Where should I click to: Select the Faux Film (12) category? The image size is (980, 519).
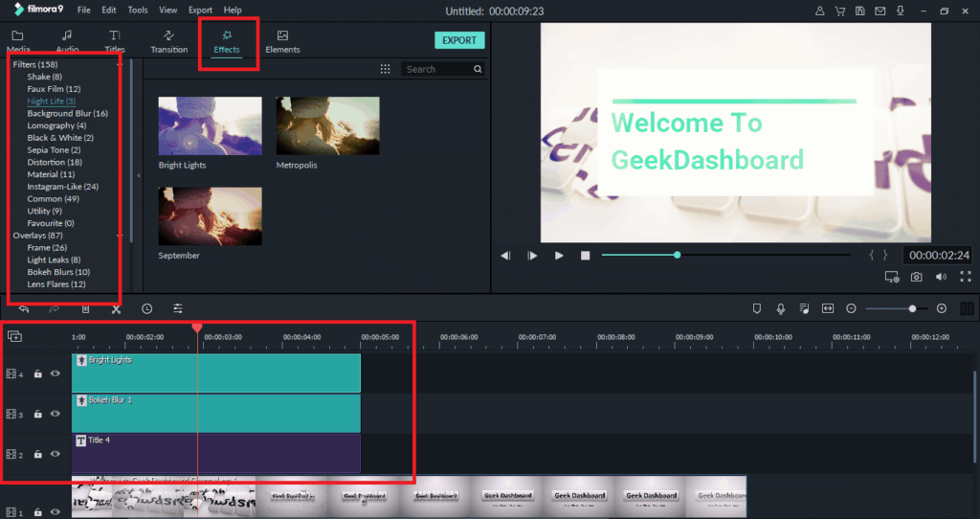[x=54, y=89]
